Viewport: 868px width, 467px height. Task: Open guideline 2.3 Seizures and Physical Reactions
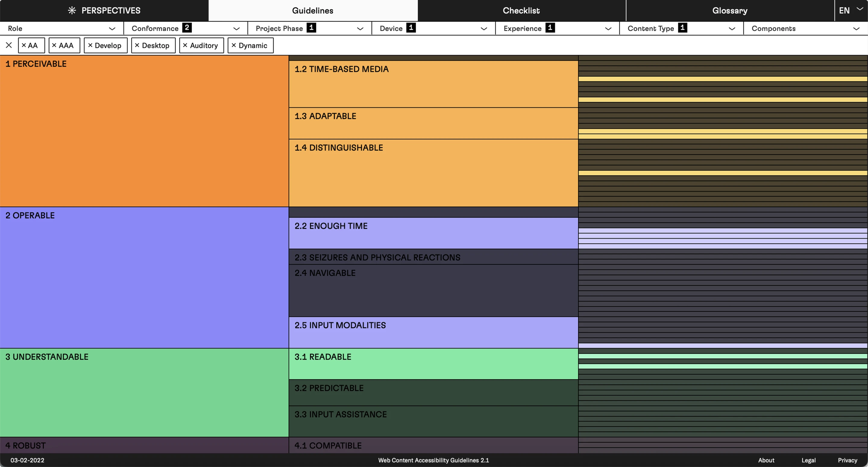coord(433,257)
